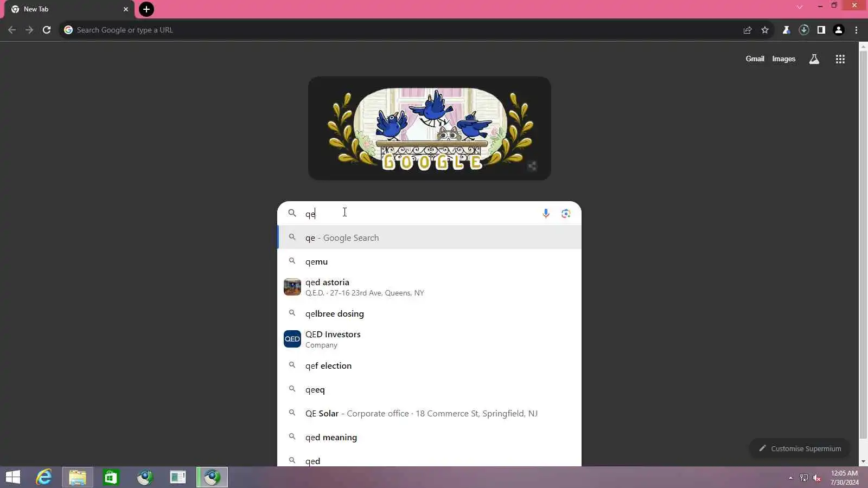The width and height of the screenshot is (868, 488).
Task: Choose the 'qed meaning' suggestion
Action: [x=430, y=437]
